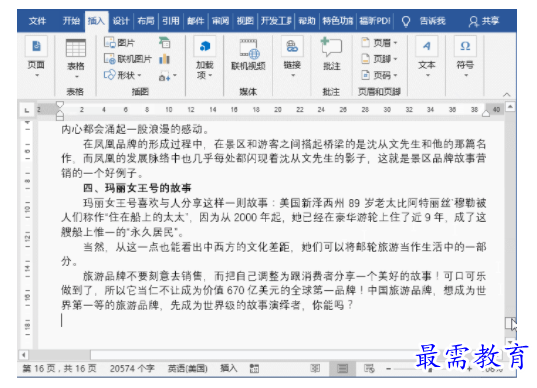
Task: Click the language 英语(美国) indicator
Action: [x=187, y=369]
